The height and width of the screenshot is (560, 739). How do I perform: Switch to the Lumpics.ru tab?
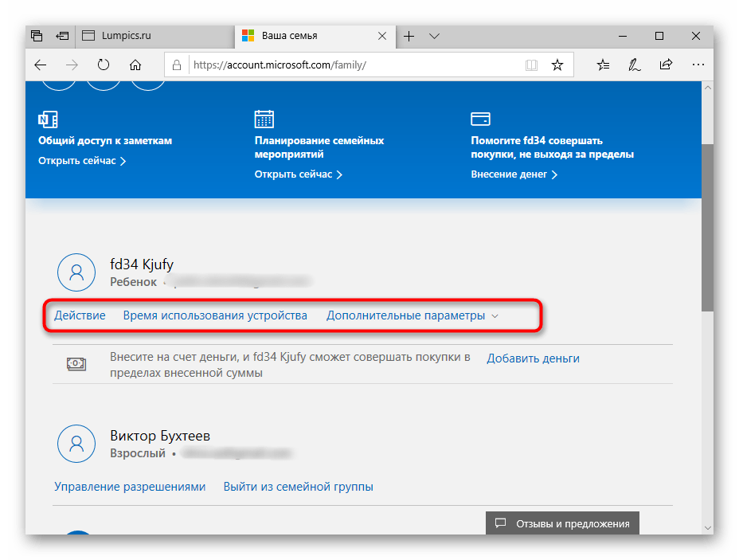[x=151, y=36]
